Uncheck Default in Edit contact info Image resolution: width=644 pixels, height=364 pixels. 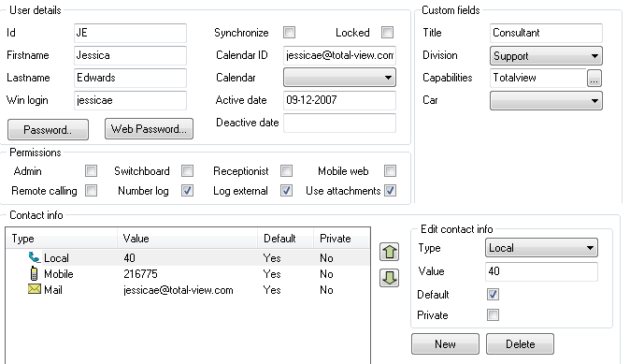tap(493, 294)
